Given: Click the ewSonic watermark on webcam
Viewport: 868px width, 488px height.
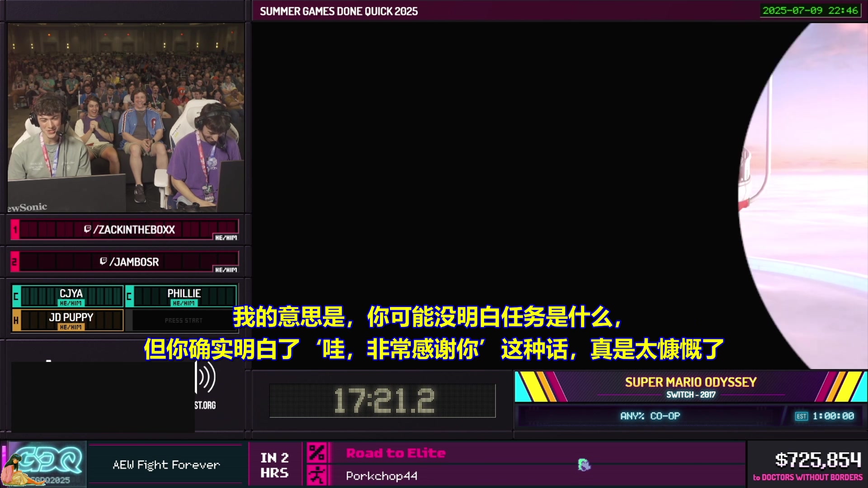Looking at the screenshot, I should pos(28,207).
